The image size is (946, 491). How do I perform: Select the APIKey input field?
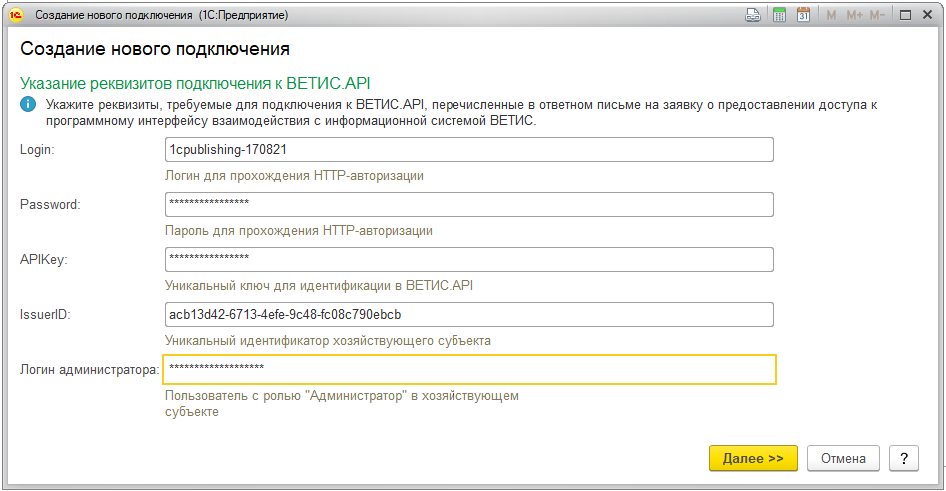[469, 259]
